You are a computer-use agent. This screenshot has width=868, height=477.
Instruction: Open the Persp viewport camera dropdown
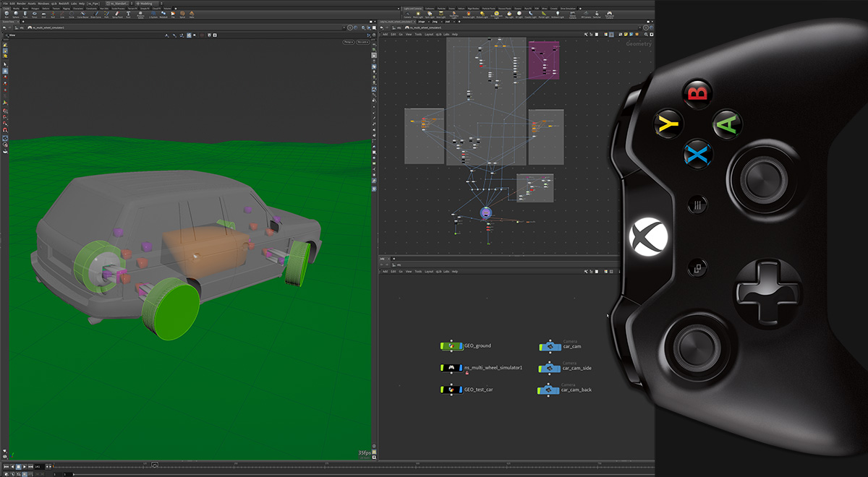tap(348, 43)
